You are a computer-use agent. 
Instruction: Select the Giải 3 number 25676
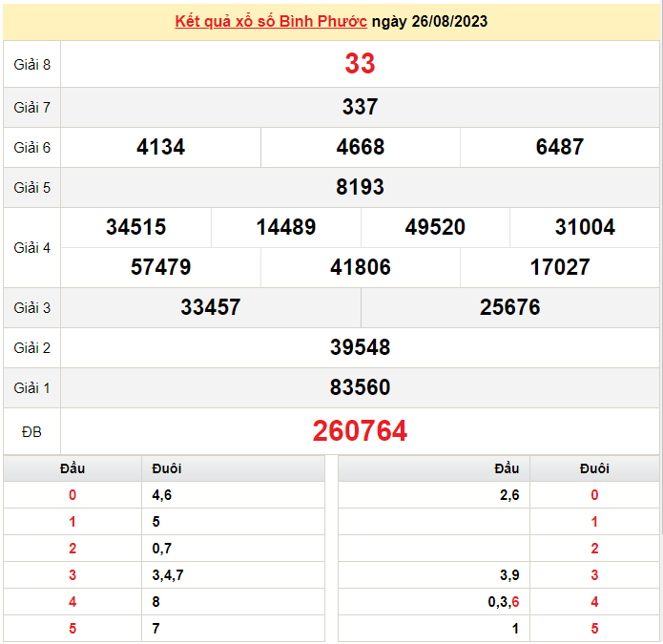509,307
